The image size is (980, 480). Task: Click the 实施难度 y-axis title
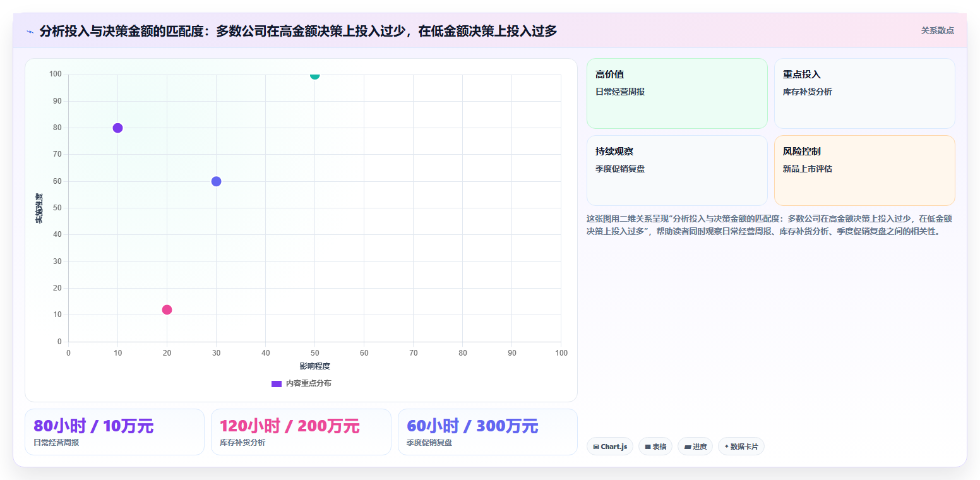click(x=39, y=208)
